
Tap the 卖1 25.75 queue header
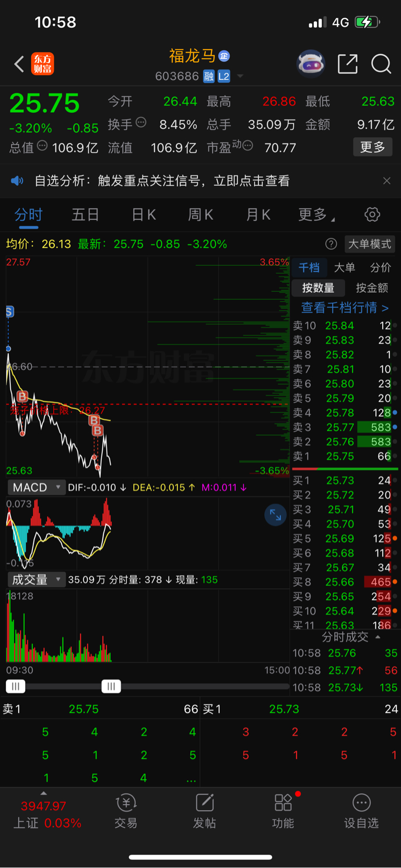pos(100,709)
